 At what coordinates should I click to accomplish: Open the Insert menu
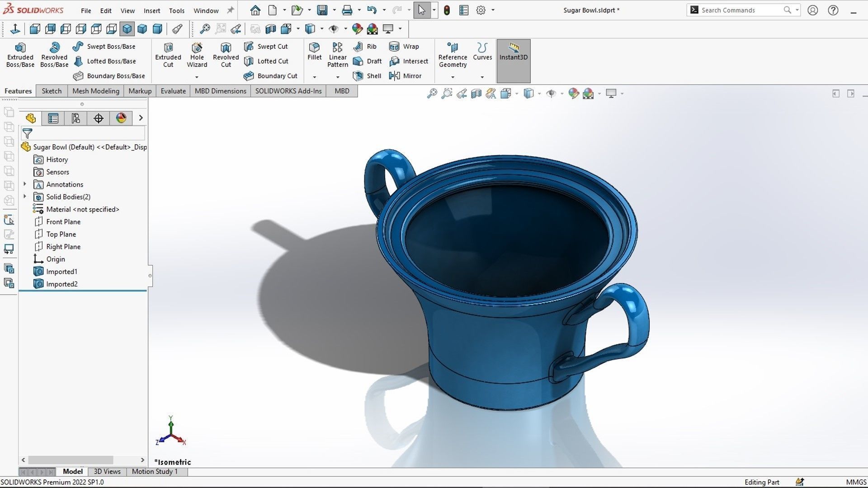(x=151, y=10)
